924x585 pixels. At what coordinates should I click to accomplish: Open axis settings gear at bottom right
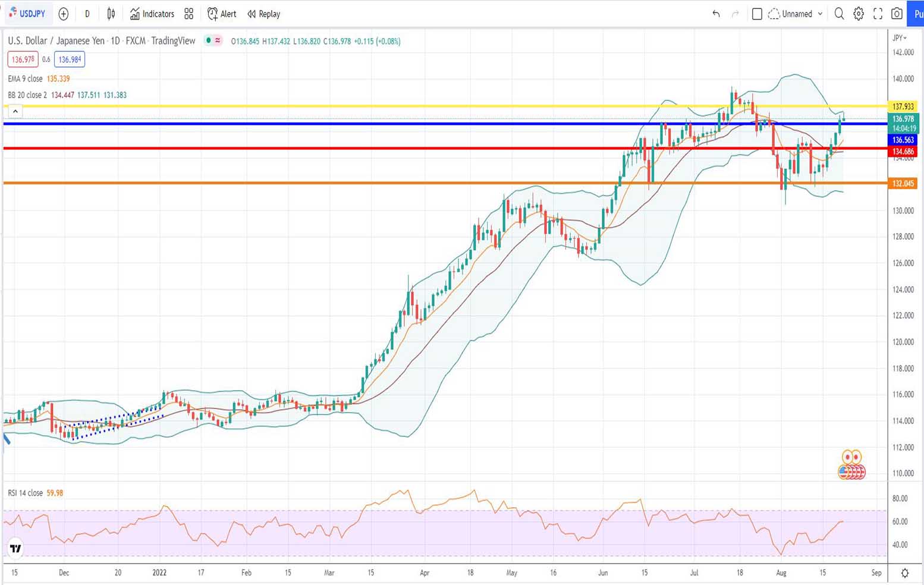tap(904, 573)
